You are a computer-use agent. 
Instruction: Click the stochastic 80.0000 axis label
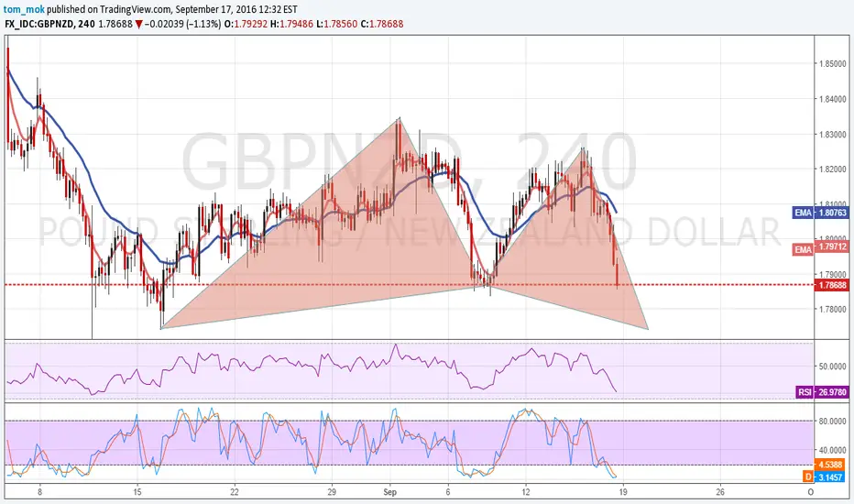pos(833,421)
